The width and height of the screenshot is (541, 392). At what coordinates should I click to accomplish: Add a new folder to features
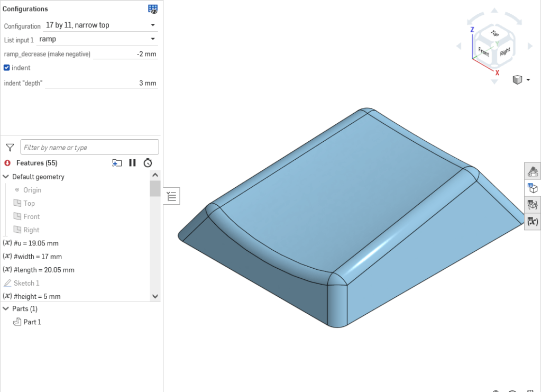click(117, 163)
